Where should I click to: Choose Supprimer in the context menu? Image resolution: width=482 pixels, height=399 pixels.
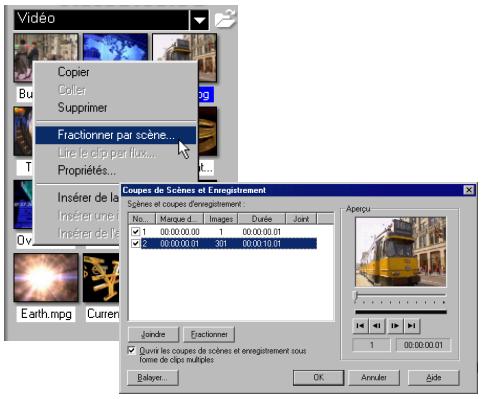[x=82, y=107]
